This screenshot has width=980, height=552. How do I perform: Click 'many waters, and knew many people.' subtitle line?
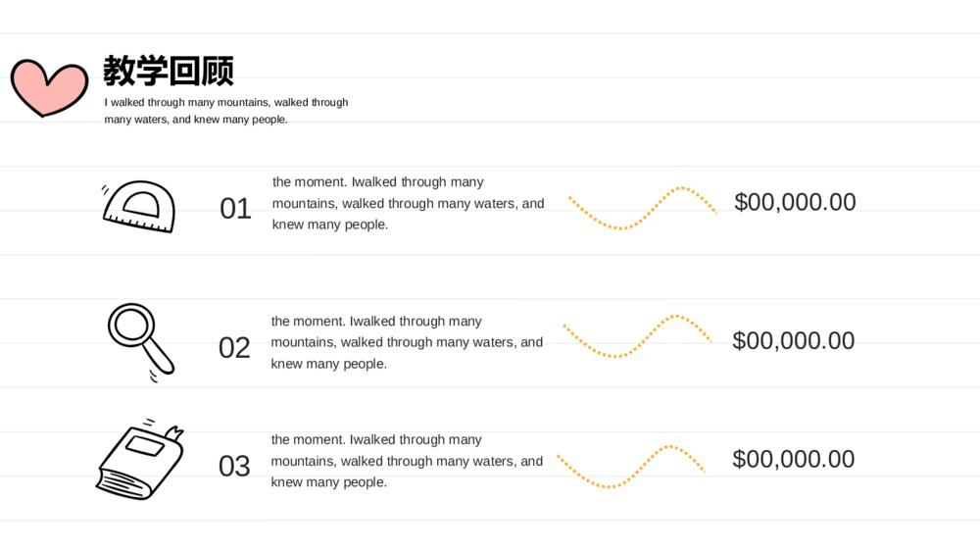(x=196, y=120)
